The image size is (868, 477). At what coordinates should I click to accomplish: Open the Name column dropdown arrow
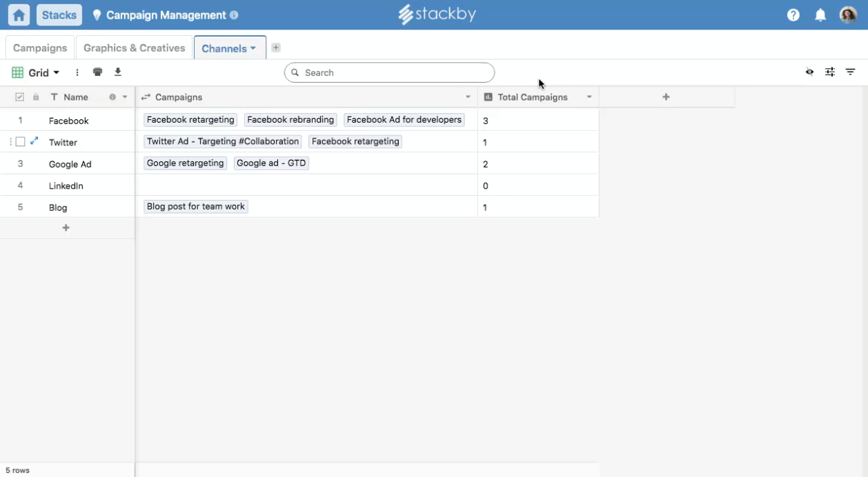(125, 97)
